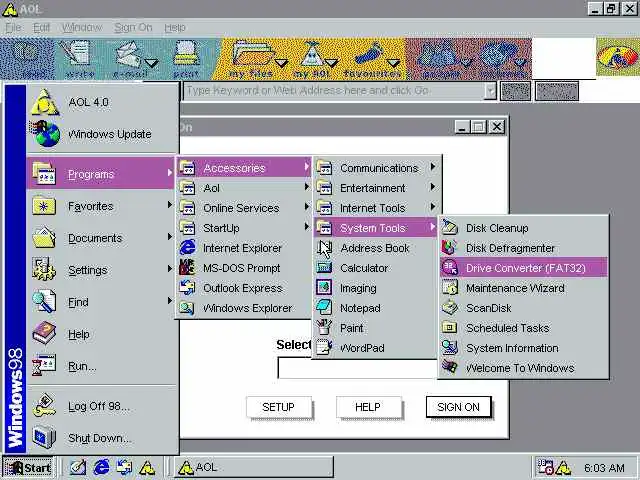Open the favourites toolbar dropdown
This screenshot has width=640, height=480.
point(393,63)
